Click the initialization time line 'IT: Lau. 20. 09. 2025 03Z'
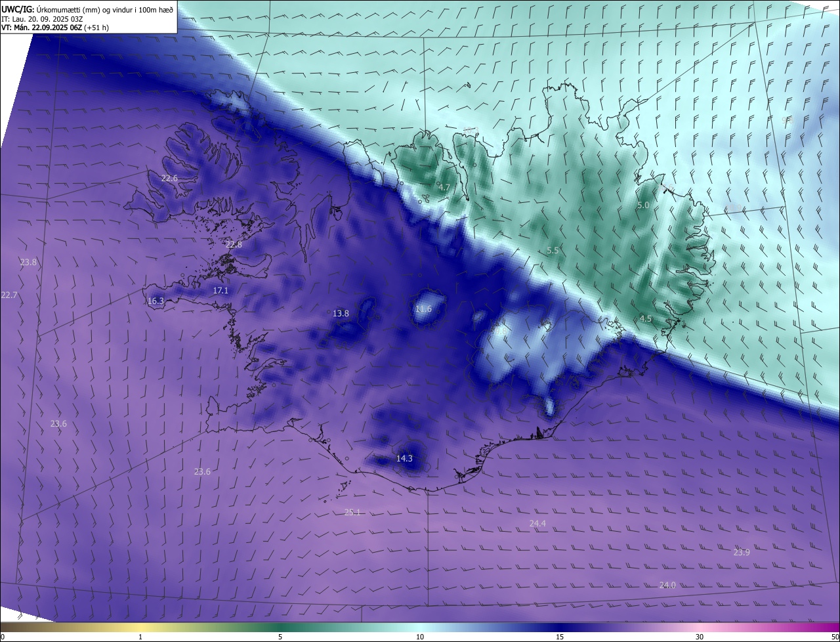840x642 pixels. [x=41, y=18]
